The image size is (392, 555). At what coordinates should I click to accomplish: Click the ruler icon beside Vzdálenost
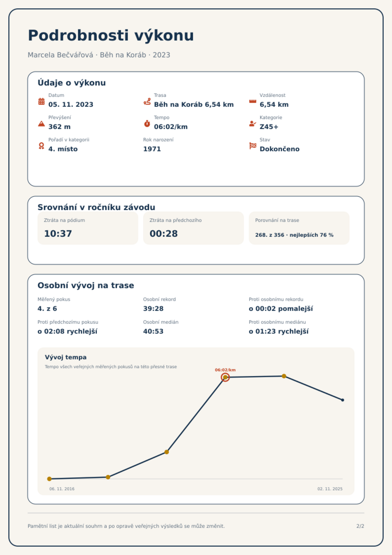(253, 101)
